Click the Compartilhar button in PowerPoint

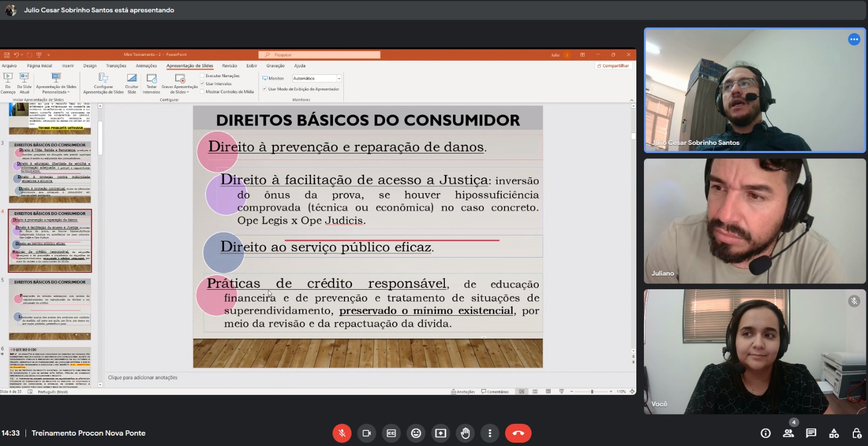[x=613, y=66]
